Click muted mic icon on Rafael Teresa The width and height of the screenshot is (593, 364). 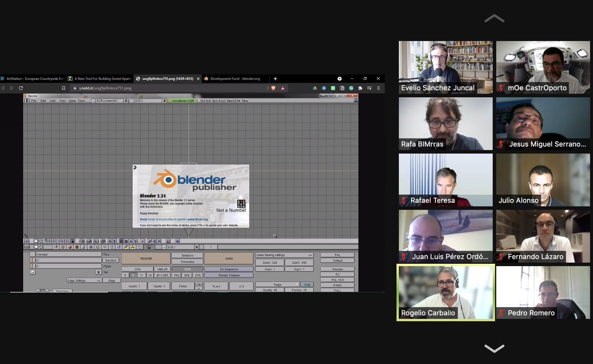pyautogui.click(x=404, y=201)
